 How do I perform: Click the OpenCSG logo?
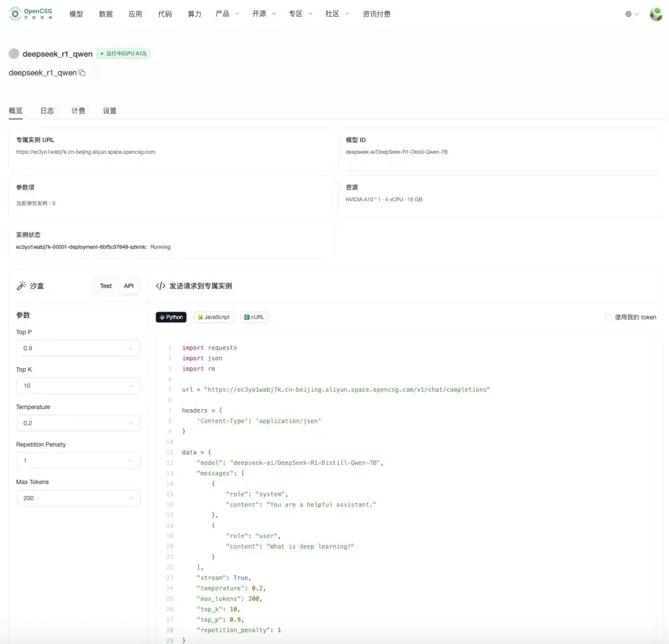[31, 14]
